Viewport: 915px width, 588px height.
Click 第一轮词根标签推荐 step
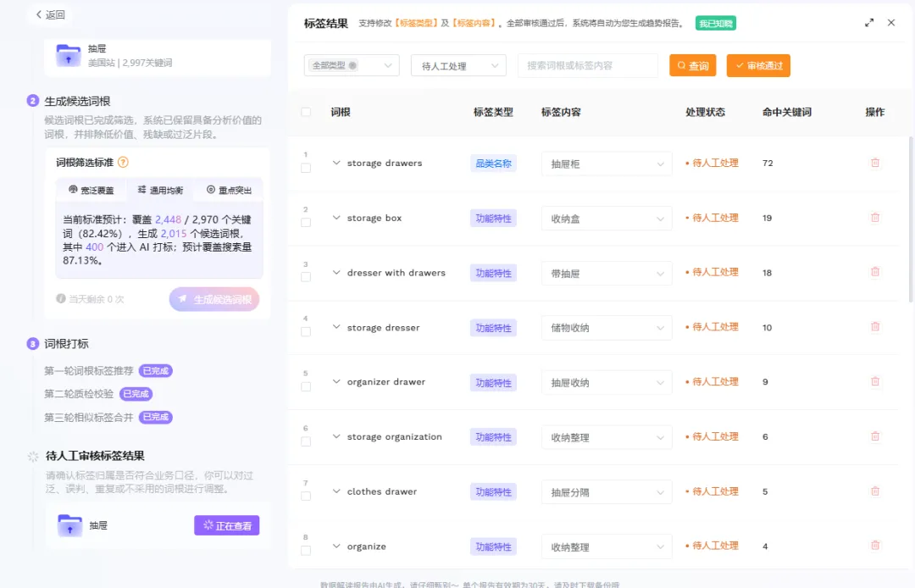click(89, 370)
